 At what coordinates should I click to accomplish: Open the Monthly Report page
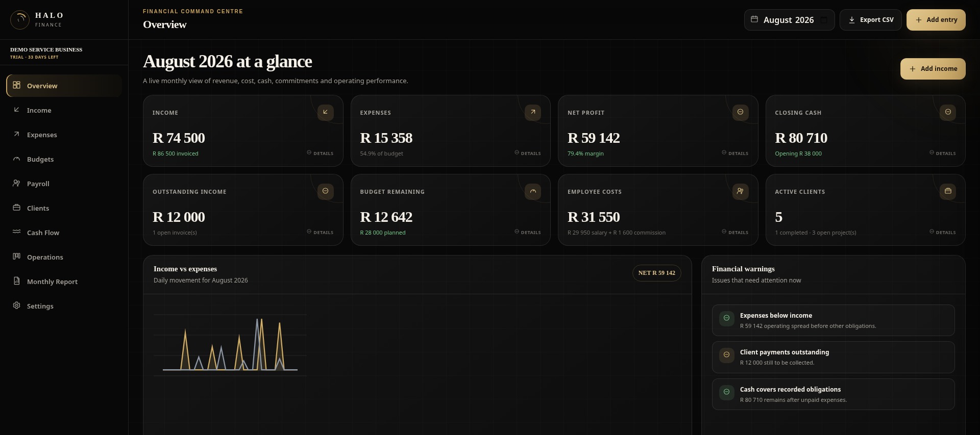click(x=64, y=282)
